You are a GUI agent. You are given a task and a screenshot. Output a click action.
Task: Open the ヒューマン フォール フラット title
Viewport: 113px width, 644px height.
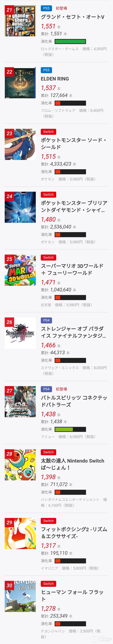click(x=72, y=595)
